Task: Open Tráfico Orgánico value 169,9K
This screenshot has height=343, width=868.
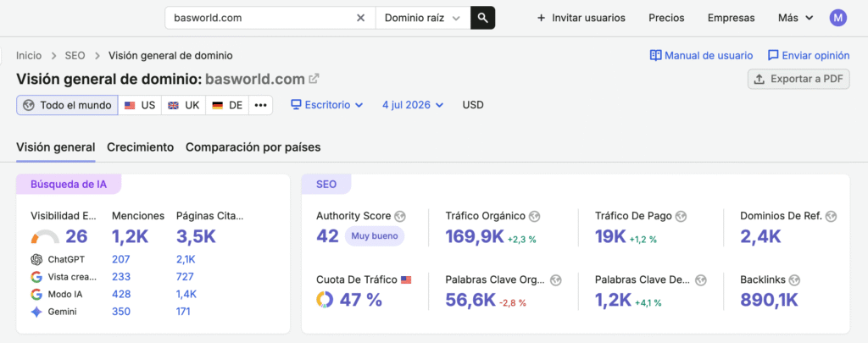Action: pyautogui.click(x=475, y=237)
